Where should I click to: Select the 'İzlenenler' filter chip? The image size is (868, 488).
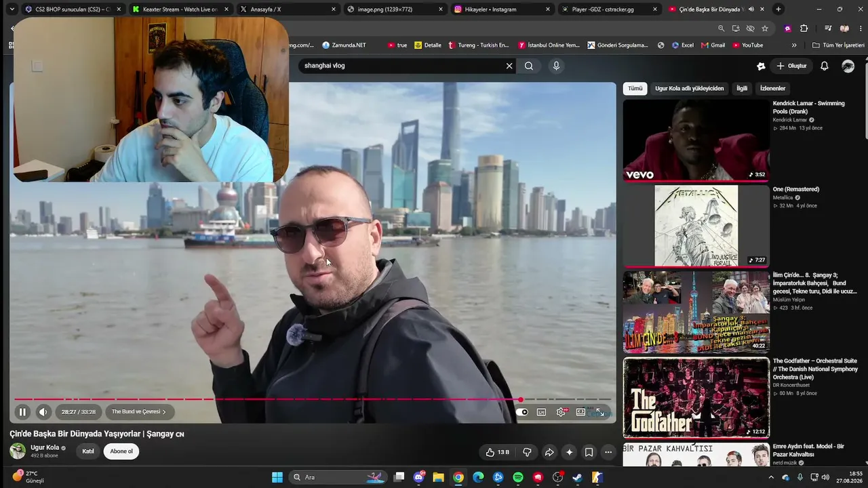click(x=772, y=88)
